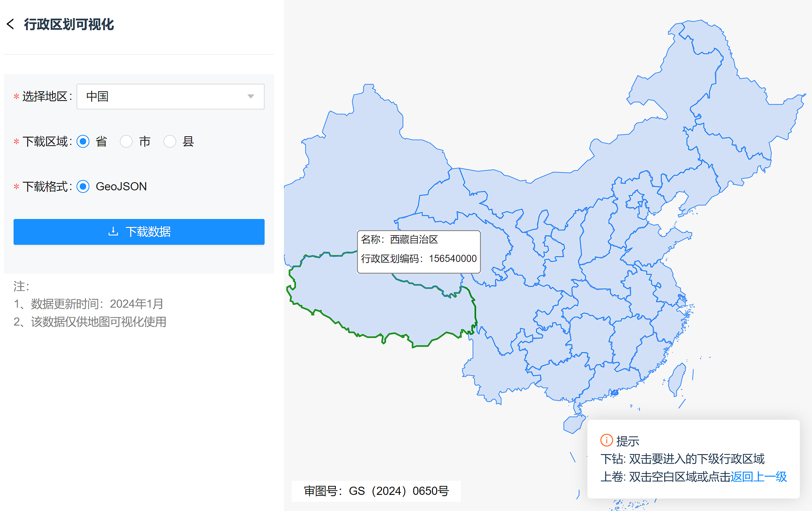Select the GeoJSON format radio button

click(x=83, y=187)
